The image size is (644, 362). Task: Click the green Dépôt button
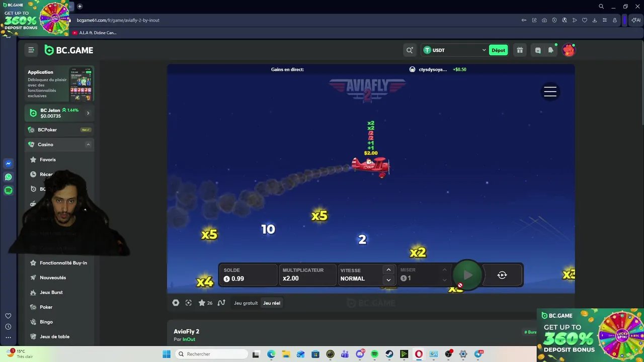pos(499,50)
